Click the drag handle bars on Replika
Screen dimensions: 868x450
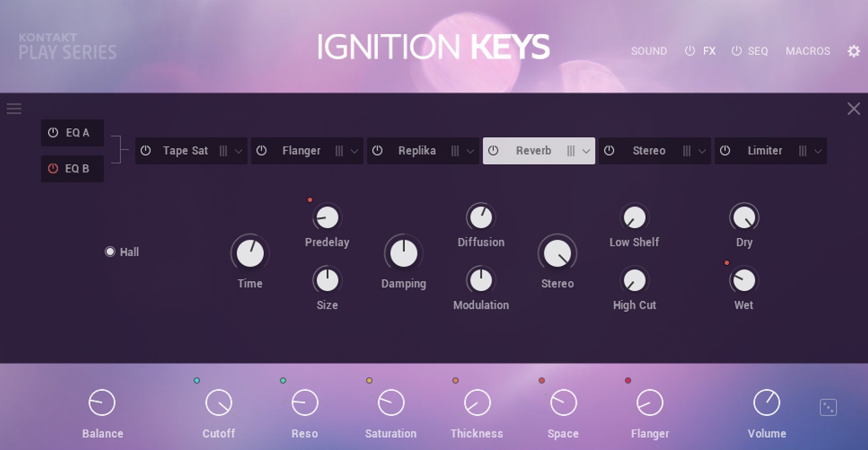pyautogui.click(x=455, y=151)
